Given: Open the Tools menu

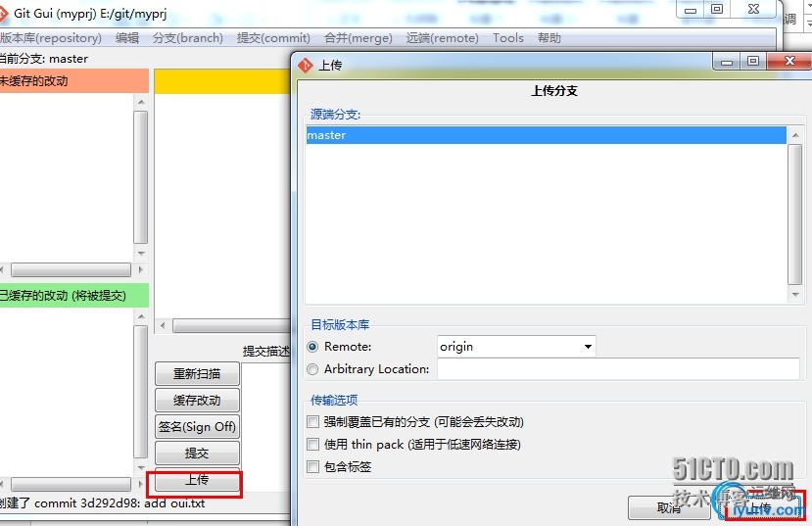Looking at the screenshot, I should [x=508, y=38].
